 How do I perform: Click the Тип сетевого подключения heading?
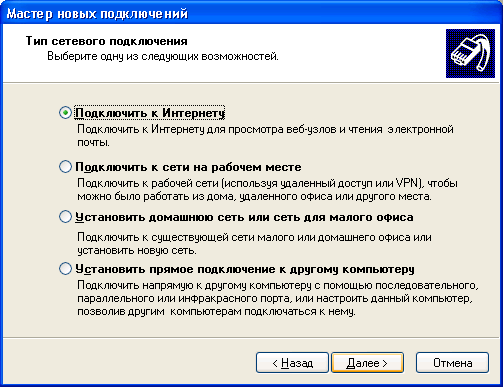coord(107,41)
